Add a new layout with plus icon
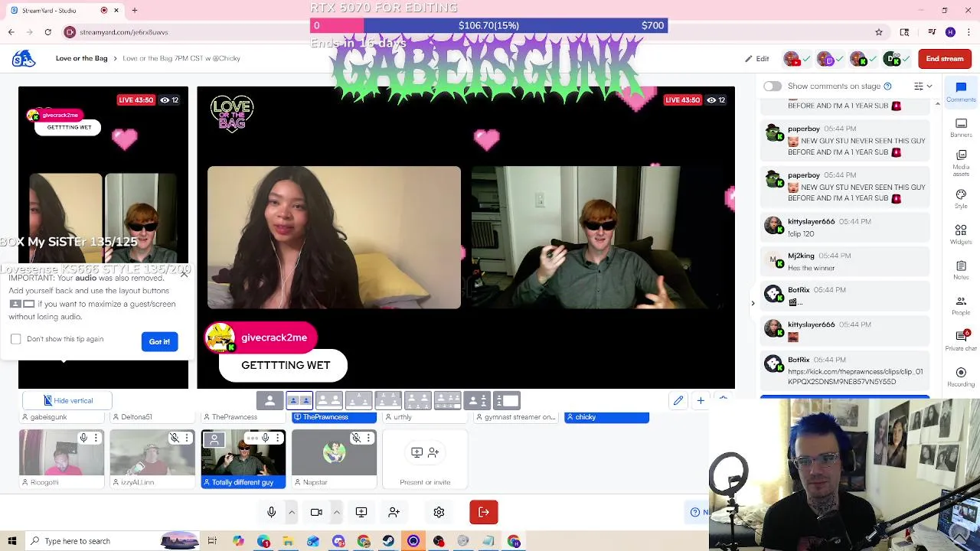Screen dimensions: 980x551 click(700, 400)
